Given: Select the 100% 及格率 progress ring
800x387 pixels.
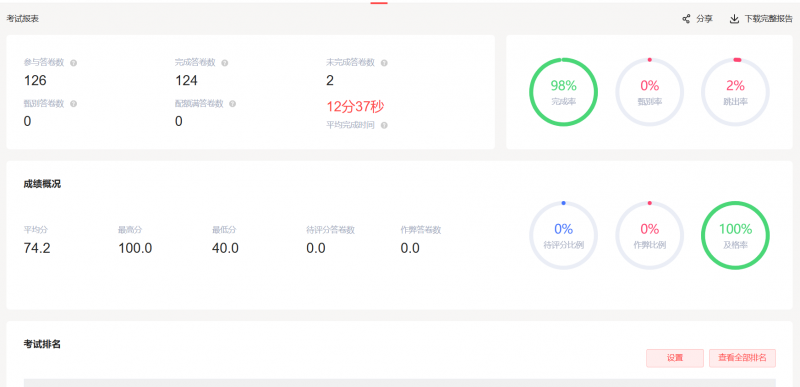Looking at the screenshot, I should pyautogui.click(x=735, y=236).
